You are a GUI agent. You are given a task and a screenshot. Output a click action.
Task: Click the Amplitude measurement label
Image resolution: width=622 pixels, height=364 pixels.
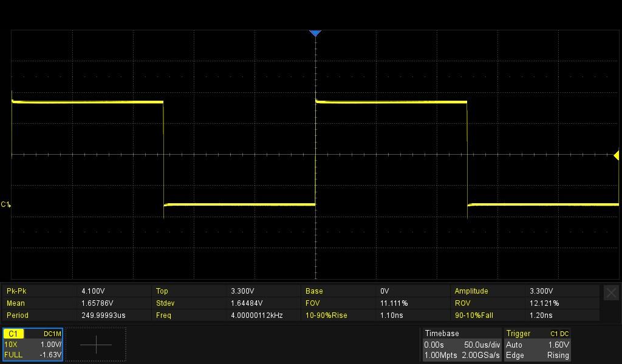pos(471,291)
